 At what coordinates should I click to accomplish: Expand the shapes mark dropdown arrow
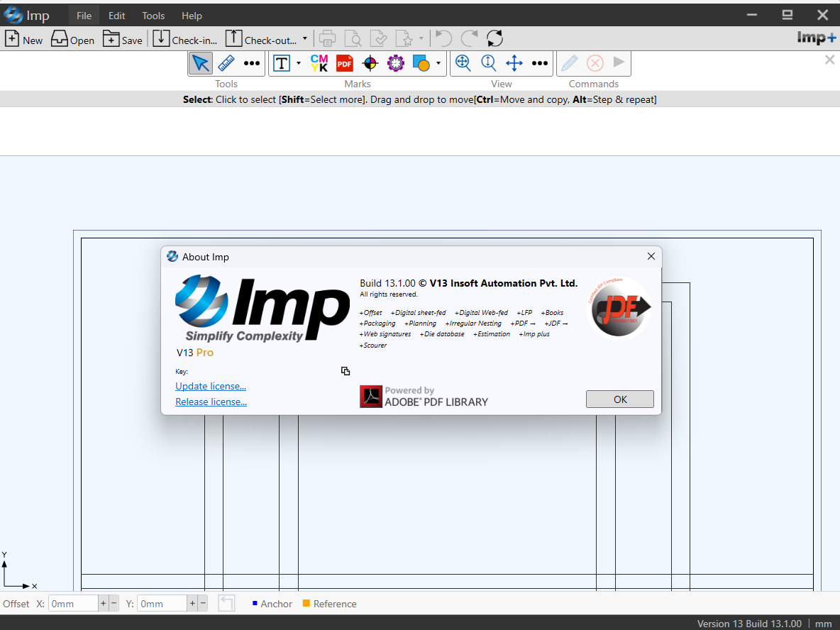coord(438,63)
